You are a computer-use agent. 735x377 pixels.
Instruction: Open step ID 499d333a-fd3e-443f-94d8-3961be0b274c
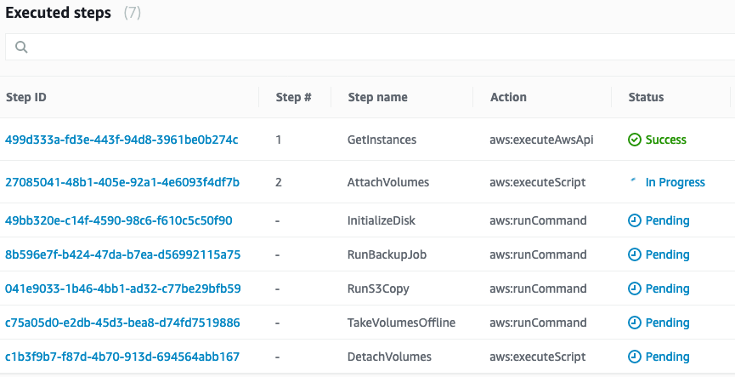(x=121, y=140)
